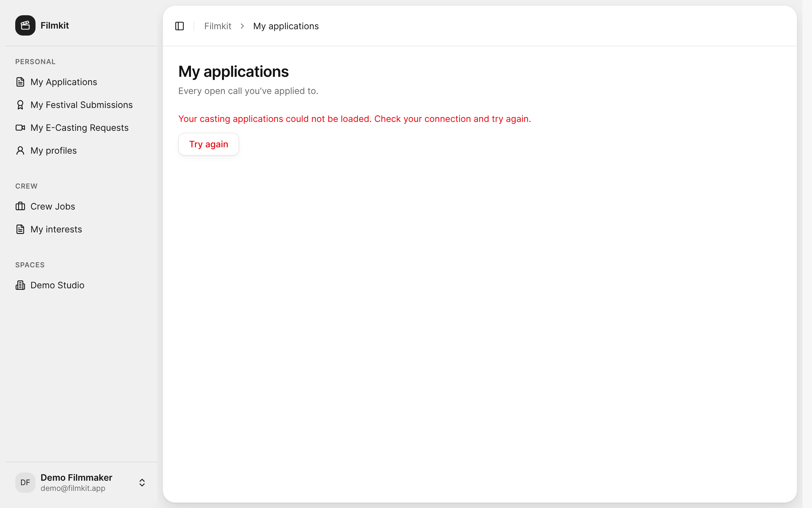812x508 pixels.
Task: Toggle the sidebar panel icon
Action: [180, 26]
